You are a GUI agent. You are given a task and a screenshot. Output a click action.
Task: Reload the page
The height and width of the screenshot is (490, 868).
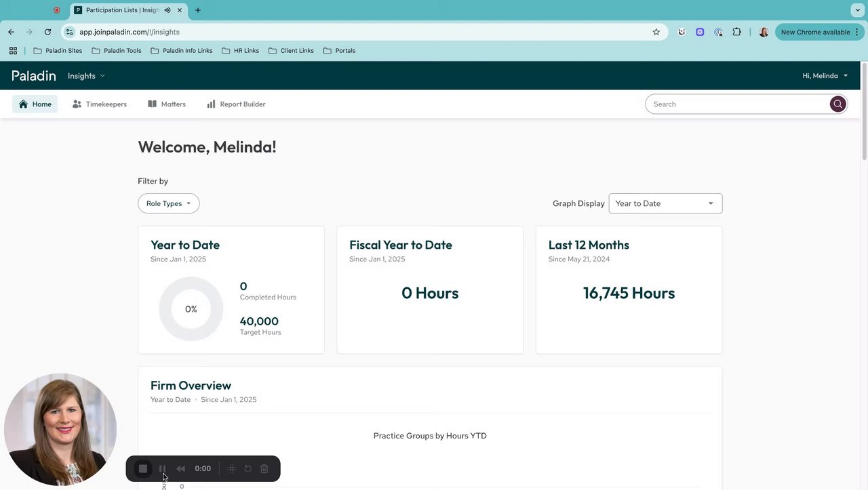47,32
